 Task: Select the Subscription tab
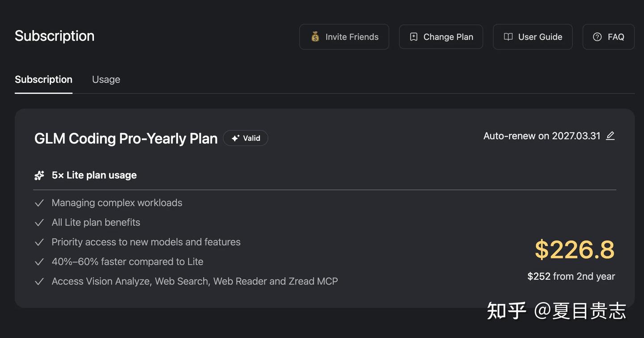(43, 80)
